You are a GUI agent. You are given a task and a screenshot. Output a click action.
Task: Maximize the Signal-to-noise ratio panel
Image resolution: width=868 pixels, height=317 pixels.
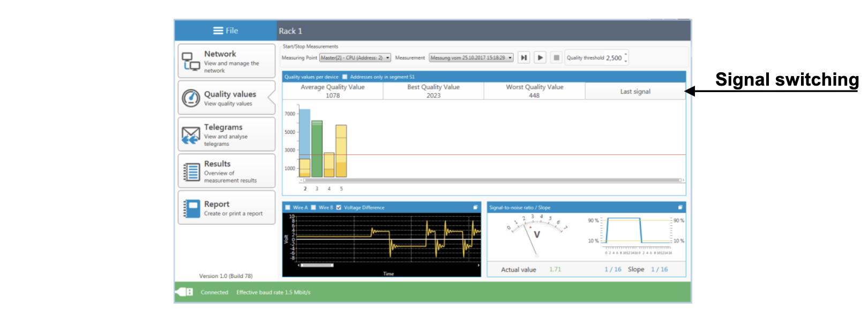click(x=680, y=207)
